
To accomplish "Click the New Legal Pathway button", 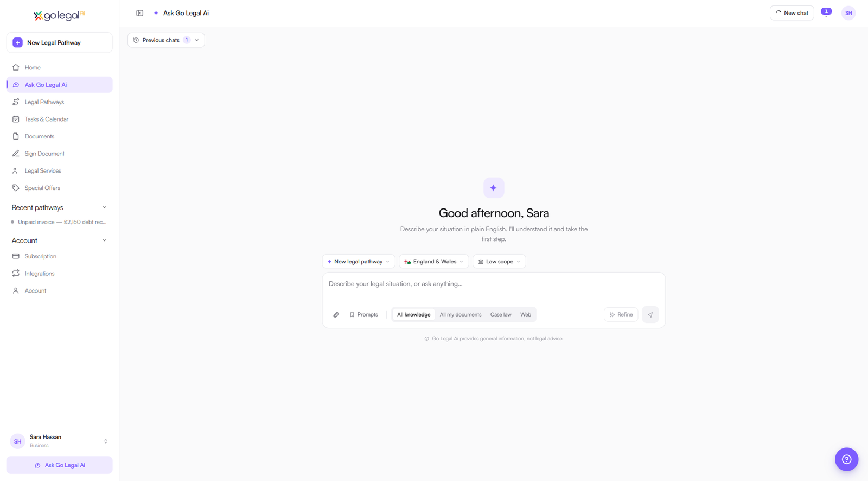I will coord(59,42).
